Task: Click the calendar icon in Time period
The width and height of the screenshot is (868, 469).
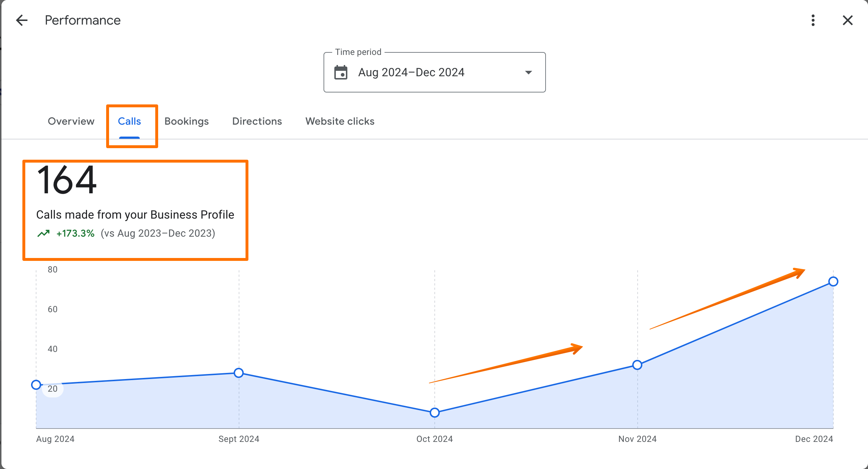Action: (x=340, y=72)
